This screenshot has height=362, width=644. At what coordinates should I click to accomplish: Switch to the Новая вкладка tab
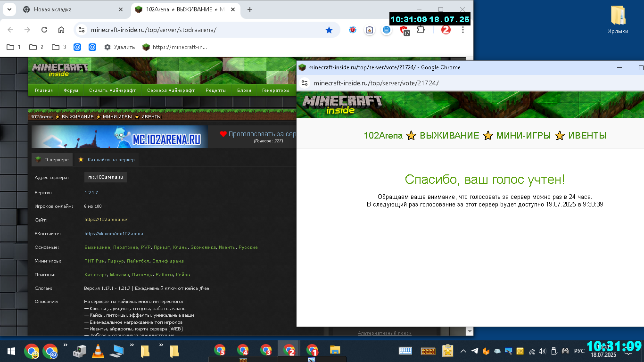(x=73, y=9)
